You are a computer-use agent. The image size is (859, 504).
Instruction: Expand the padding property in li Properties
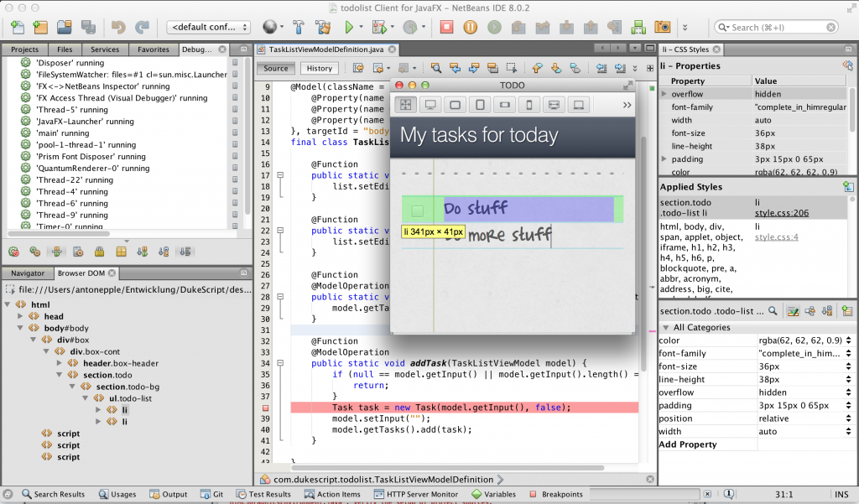click(x=664, y=158)
